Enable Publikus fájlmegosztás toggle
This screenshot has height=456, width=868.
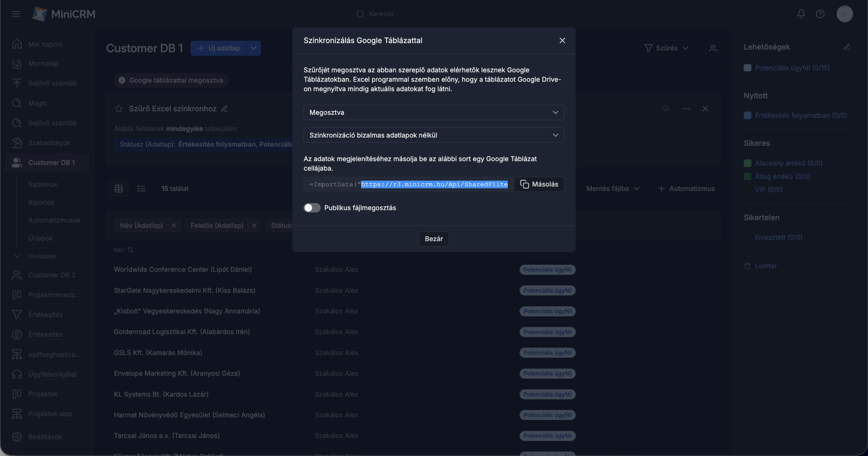(x=312, y=208)
